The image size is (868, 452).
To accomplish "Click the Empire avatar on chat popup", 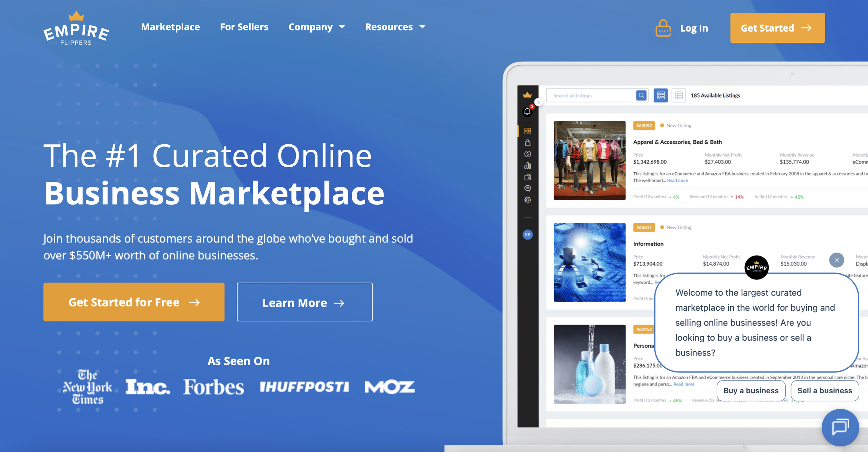I will pos(757,267).
